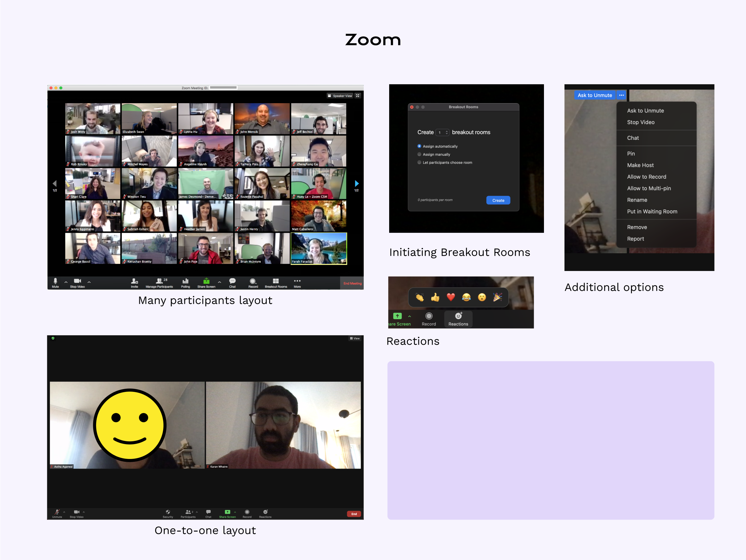This screenshot has height=560, width=746.
Task: Open the Polling tool
Action: pyautogui.click(x=186, y=283)
